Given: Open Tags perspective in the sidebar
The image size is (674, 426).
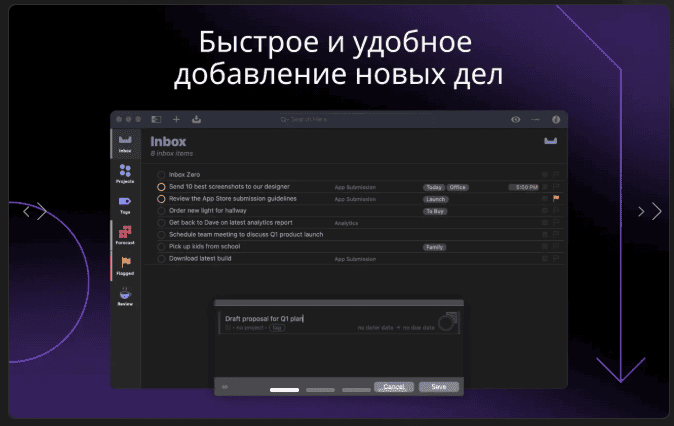Looking at the screenshot, I should (x=125, y=205).
